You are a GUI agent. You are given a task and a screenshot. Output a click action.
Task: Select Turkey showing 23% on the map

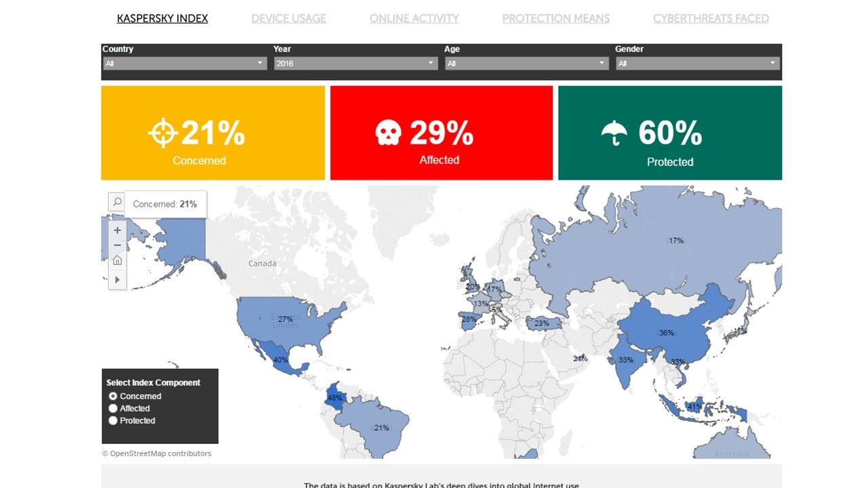(x=542, y=323)
